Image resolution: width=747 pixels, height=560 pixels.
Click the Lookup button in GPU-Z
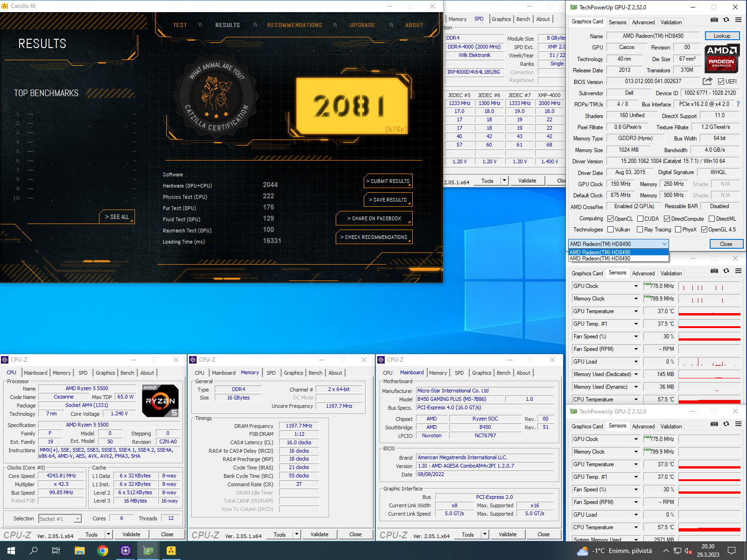click(721, 36)
